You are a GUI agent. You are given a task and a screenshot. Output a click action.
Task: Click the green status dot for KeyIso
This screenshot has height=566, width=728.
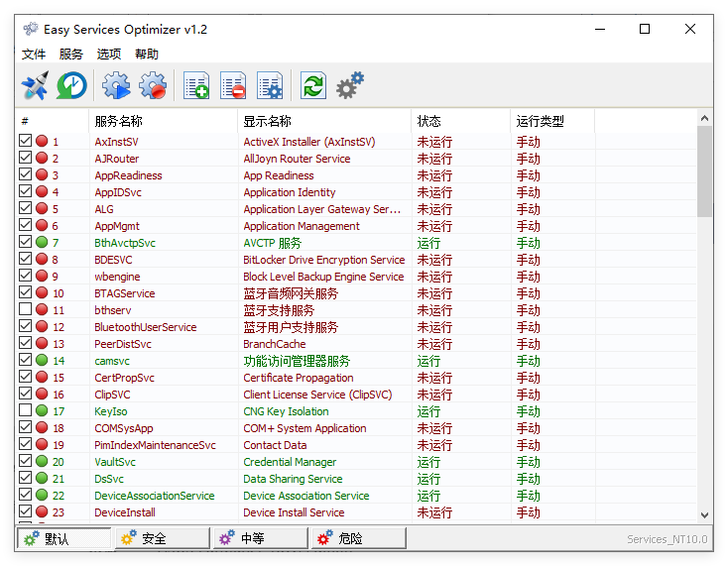point(42,410)
